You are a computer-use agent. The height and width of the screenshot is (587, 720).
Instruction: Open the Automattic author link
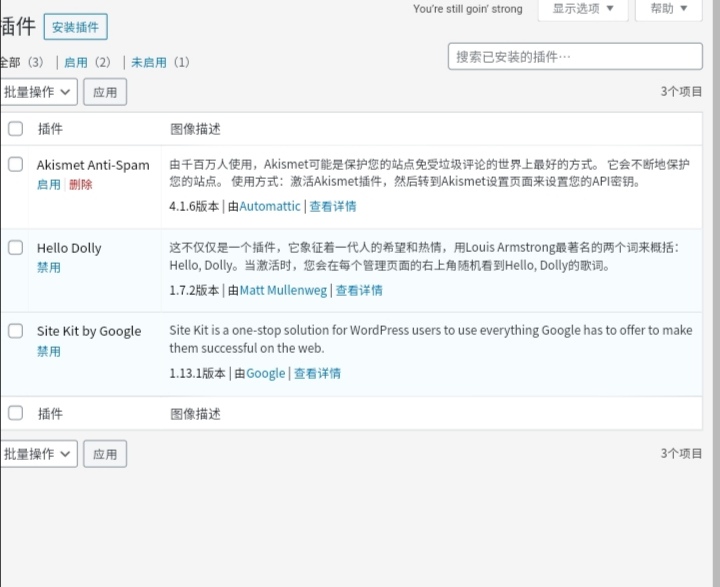click(270, 206)
